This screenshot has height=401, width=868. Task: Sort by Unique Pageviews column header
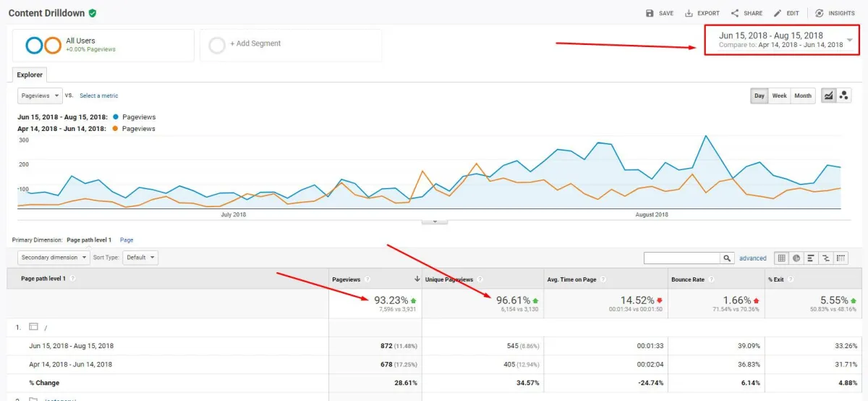pyautogui.click(x=448, y=279)
